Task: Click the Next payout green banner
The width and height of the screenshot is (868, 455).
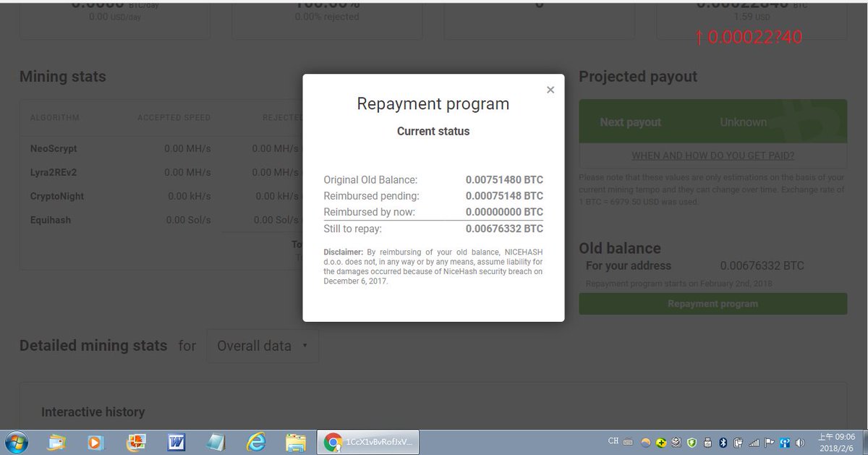Action: [713, 122]
